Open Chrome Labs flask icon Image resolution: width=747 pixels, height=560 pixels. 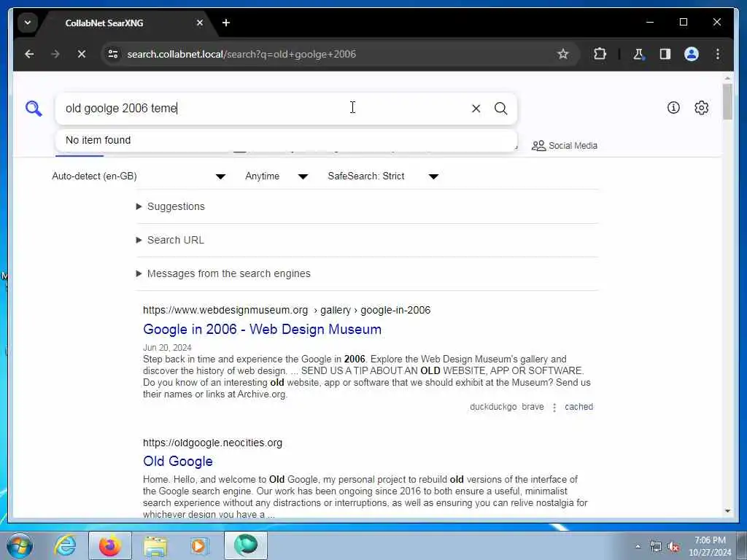click(x=638, y=54)
